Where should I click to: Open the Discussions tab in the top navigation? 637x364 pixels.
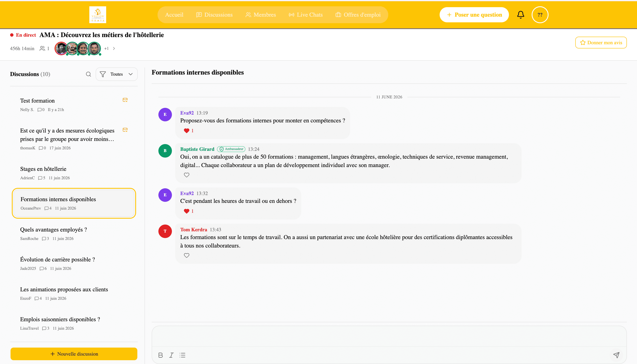pyautogui.click(x=214, y=15)
